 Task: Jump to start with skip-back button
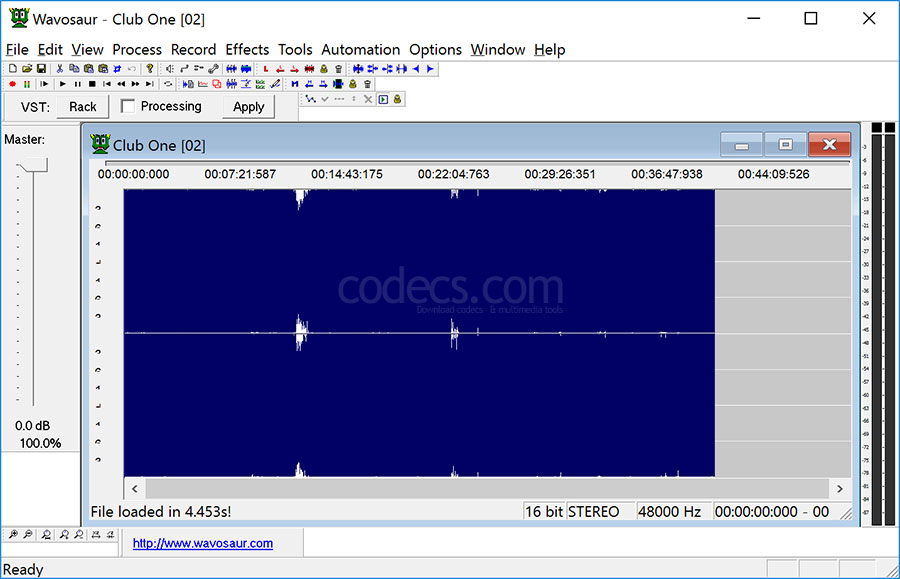[107, 84]
